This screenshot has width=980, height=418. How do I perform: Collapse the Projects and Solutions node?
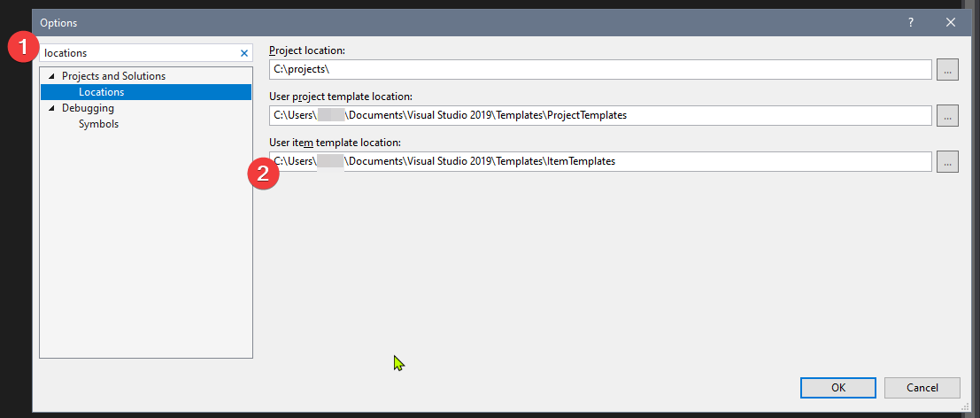coord(50,76)
